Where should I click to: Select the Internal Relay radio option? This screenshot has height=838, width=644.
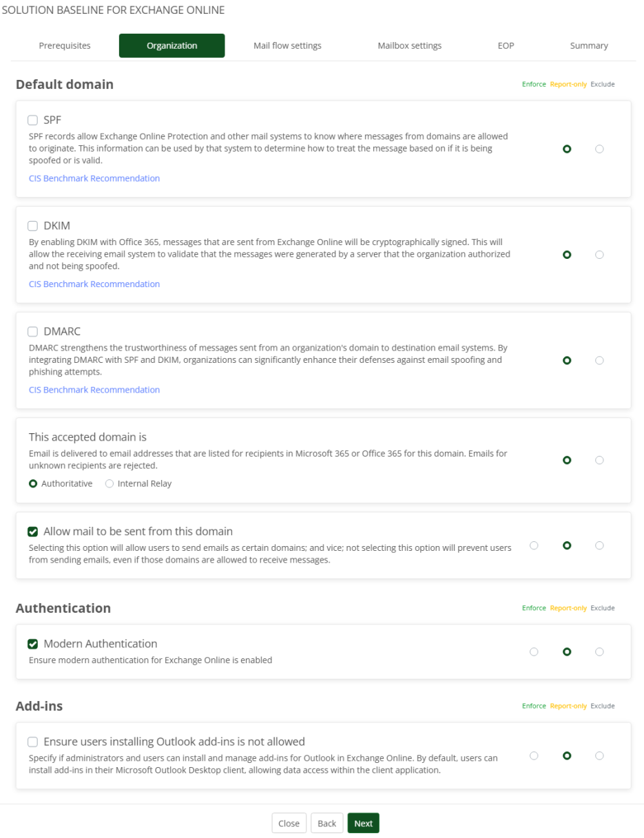pyautogui.click(x=109, y=483)
